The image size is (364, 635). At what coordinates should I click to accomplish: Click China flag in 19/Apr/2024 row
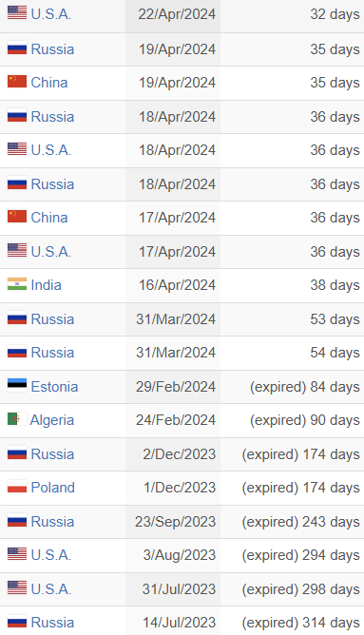click(17, 82)
